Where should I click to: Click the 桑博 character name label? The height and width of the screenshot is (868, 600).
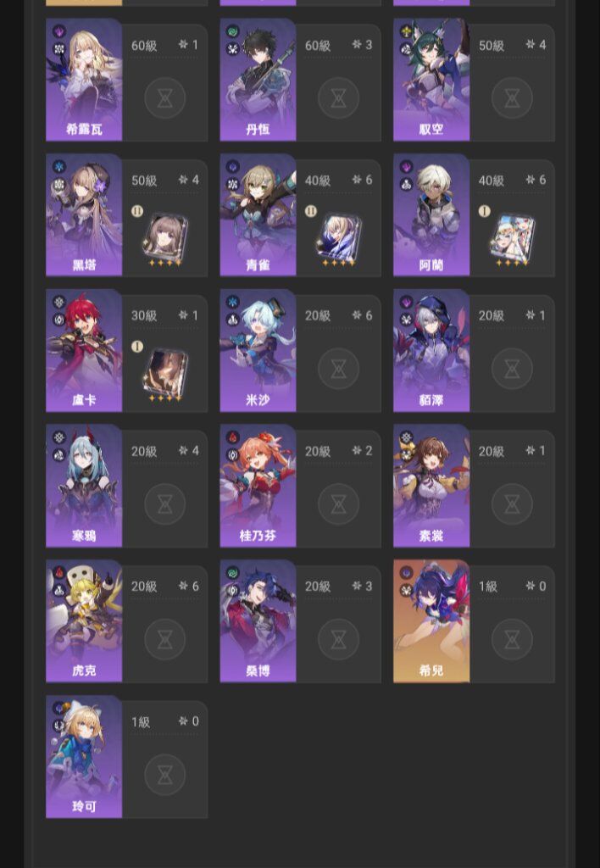coord(258,671)
